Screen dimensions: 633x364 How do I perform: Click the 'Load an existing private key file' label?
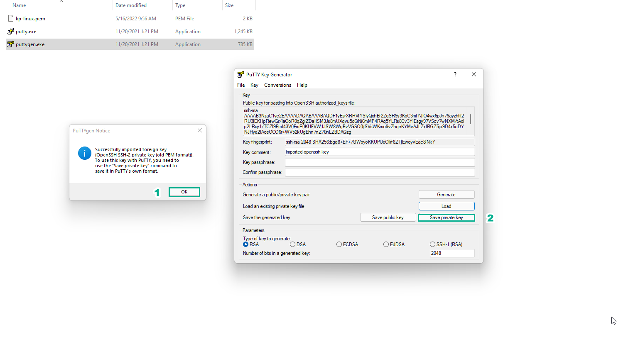(x=273, y=206)
